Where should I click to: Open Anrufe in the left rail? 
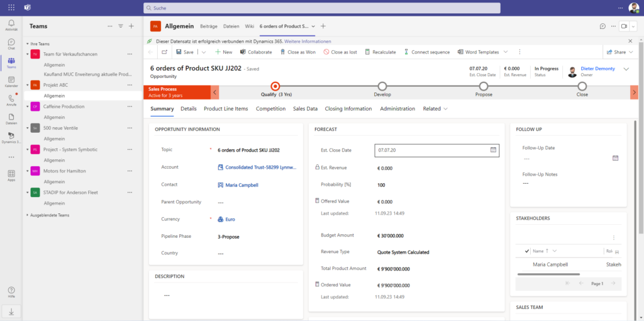(11, 100)
